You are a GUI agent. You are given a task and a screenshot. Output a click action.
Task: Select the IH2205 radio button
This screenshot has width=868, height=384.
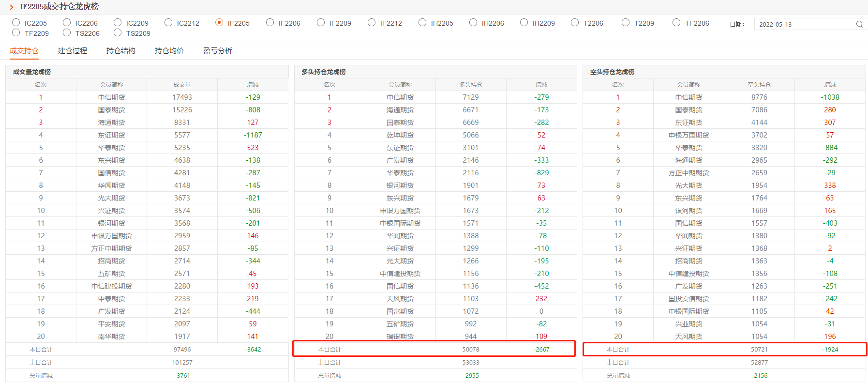(423, 22)
